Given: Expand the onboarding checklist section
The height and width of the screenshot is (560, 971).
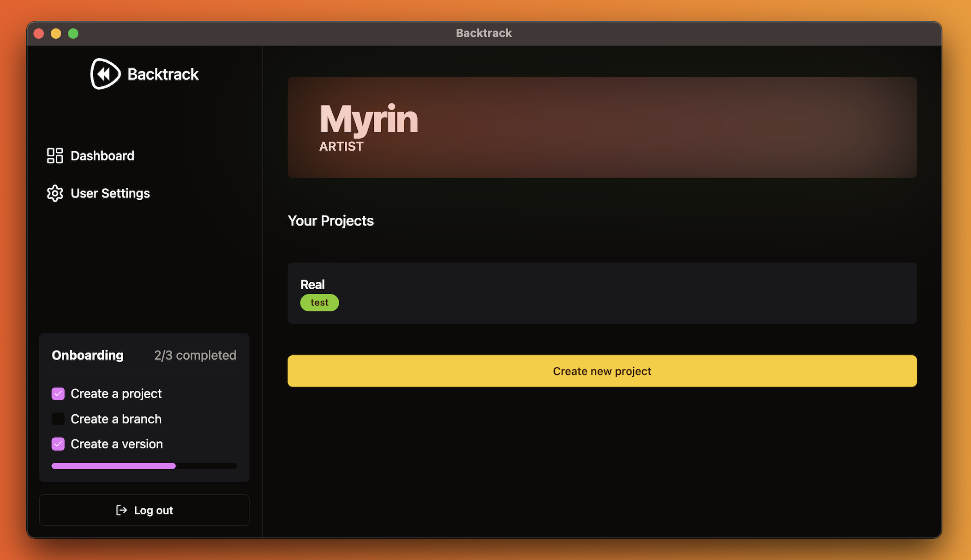Looking at the screenshot, I should pos(144,355).
